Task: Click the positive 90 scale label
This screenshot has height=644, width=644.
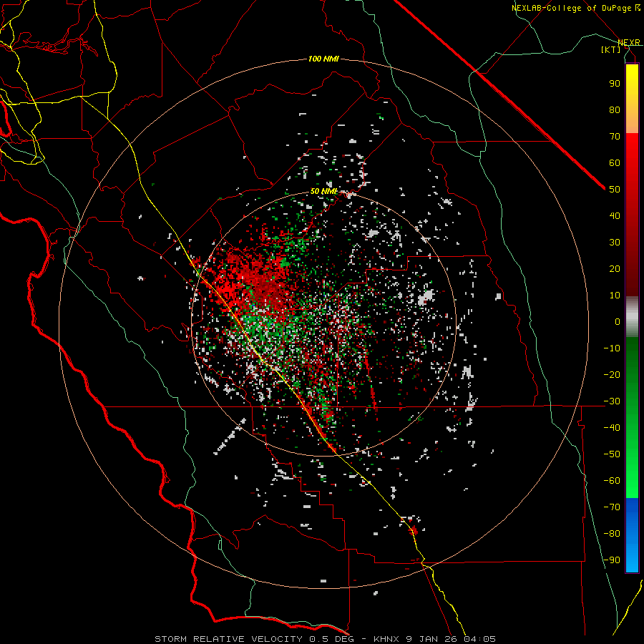Action: [x=615, y=84]
